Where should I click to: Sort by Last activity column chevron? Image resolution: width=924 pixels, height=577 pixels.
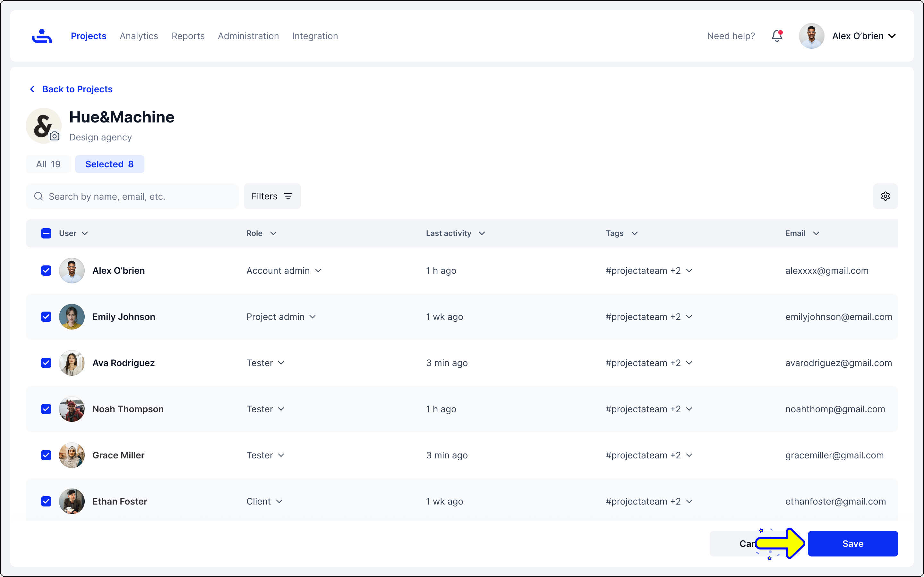[x=482, y=233]
